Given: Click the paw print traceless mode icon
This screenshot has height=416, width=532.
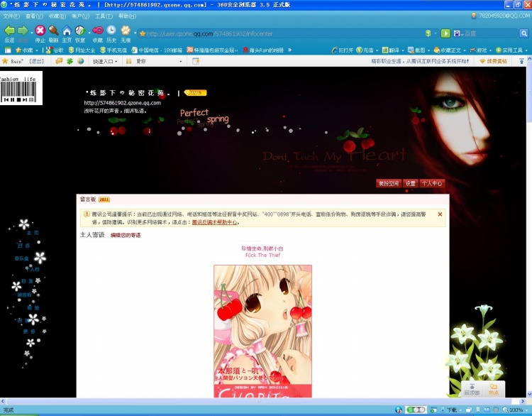Looking at the screenshot, I should [126, 31].
